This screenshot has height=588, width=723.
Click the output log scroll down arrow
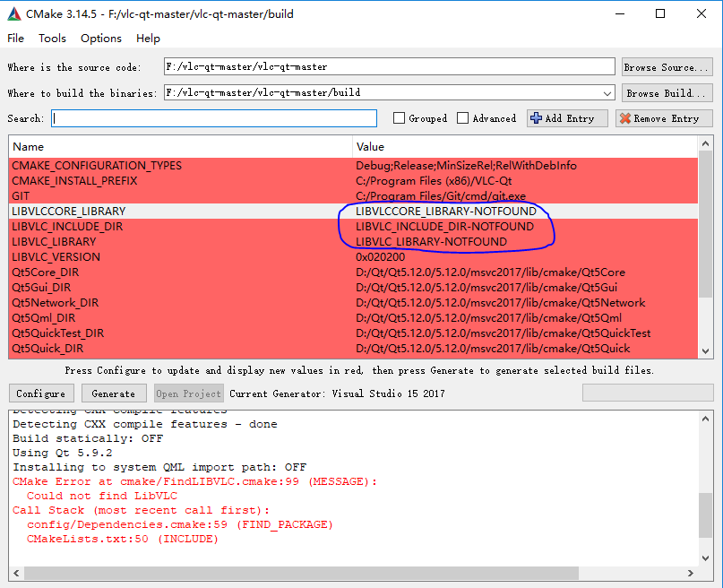705,558
